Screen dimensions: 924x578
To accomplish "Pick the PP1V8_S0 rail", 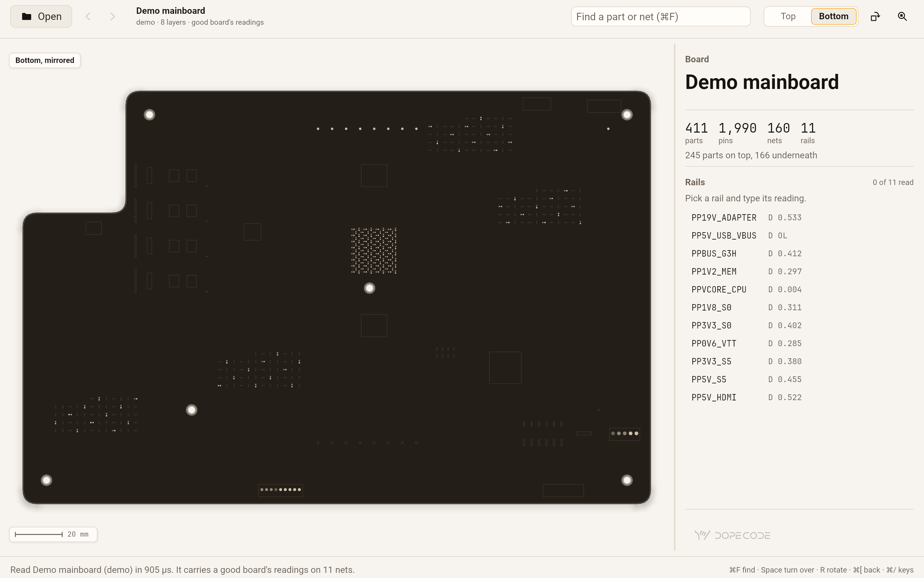I will 799,307.
